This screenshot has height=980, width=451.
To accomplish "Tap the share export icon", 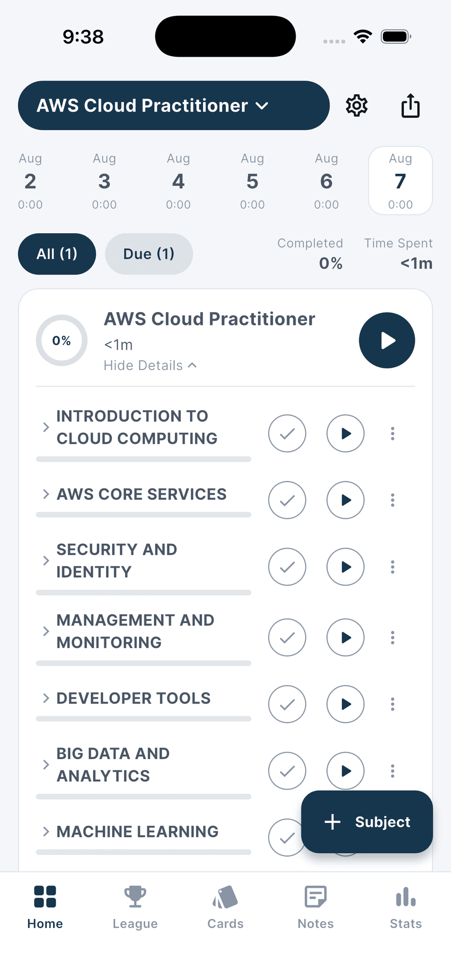I will (x=410, y=106).
